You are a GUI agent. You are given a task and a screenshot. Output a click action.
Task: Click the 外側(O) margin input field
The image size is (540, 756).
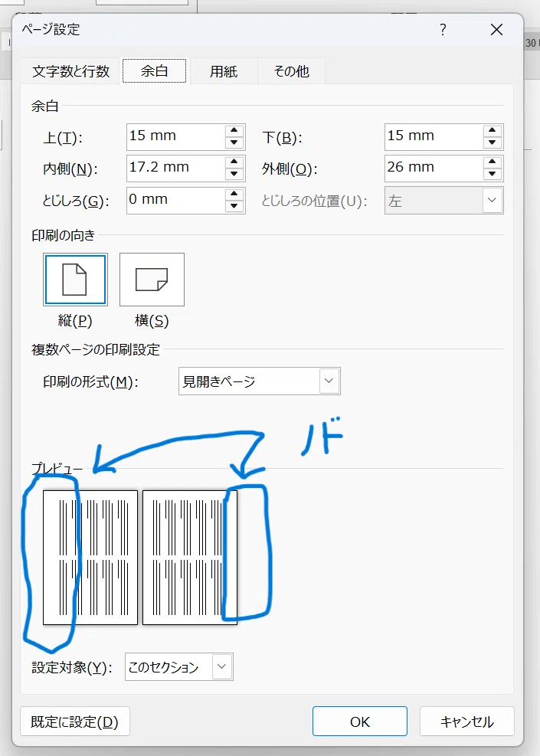pos(434,169)
